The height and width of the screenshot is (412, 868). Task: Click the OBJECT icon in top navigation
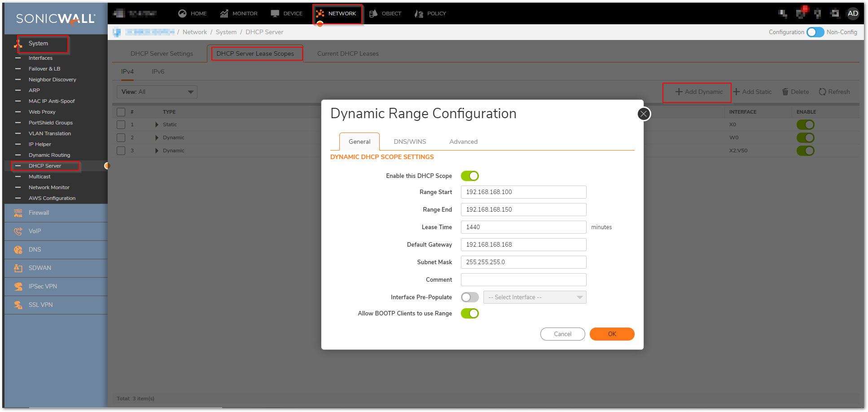[373, 13]
